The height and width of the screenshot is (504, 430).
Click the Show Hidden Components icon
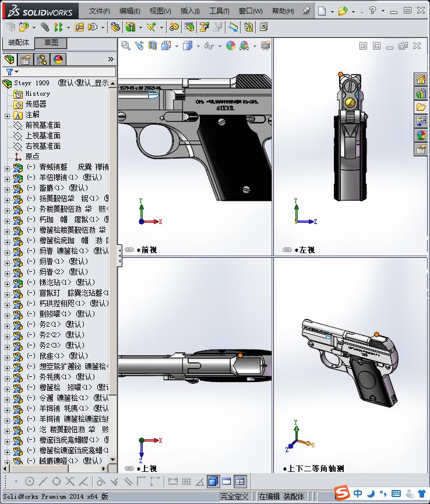click(115, 27)
